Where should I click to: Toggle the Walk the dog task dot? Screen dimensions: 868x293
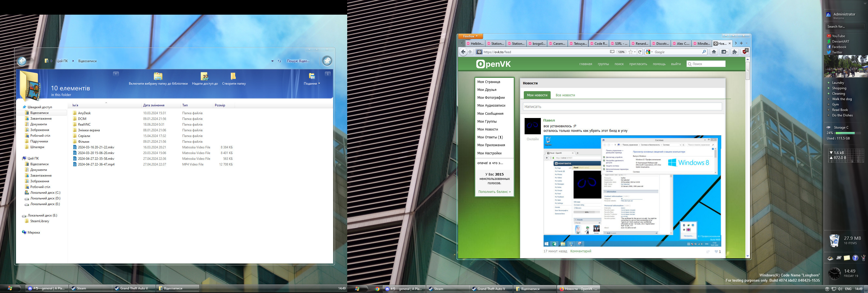[829, 99]
